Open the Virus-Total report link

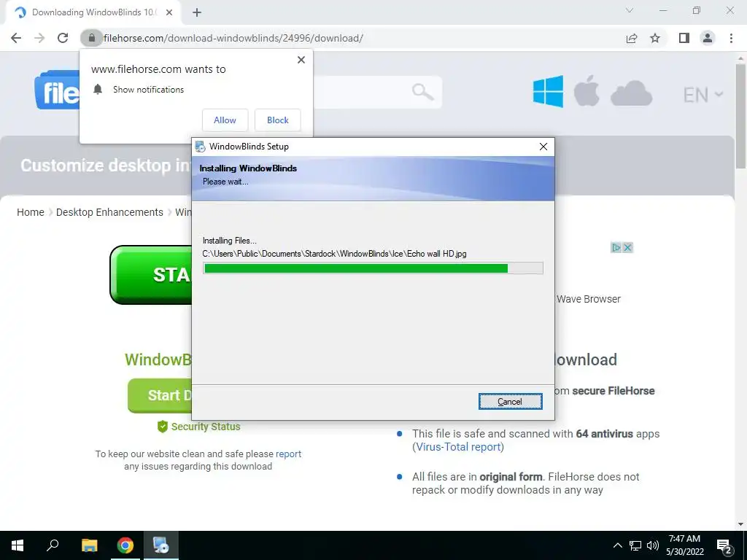(458, 447)
